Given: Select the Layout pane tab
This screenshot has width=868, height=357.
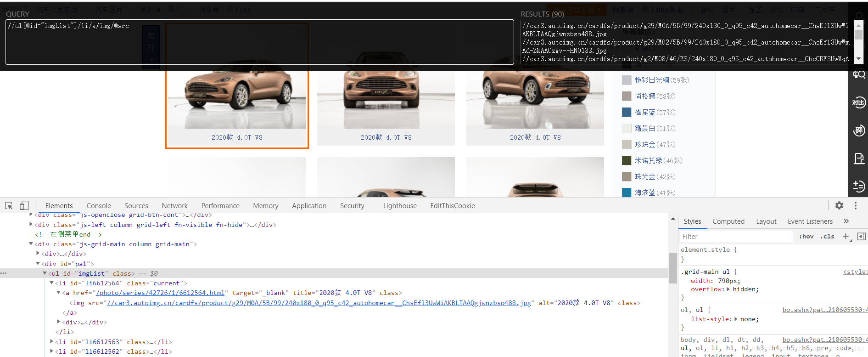Looking at the screenshot, I should 766,221.
